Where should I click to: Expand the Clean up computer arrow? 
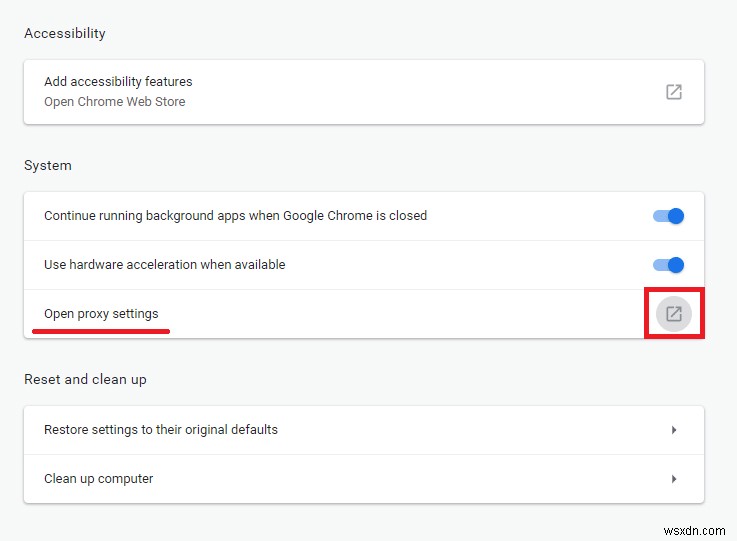click(x=674, y=479)
